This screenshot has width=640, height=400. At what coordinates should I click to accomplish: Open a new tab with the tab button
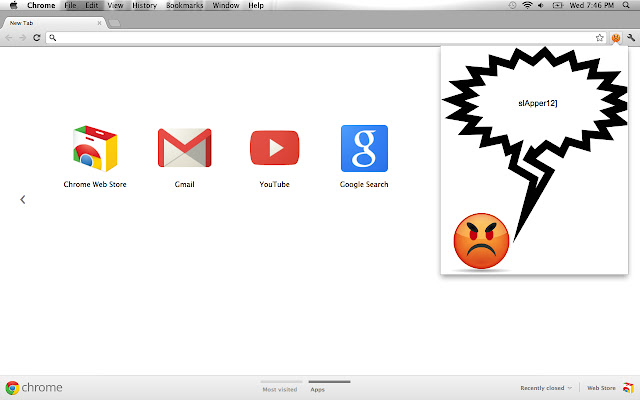tap(115, 23)
